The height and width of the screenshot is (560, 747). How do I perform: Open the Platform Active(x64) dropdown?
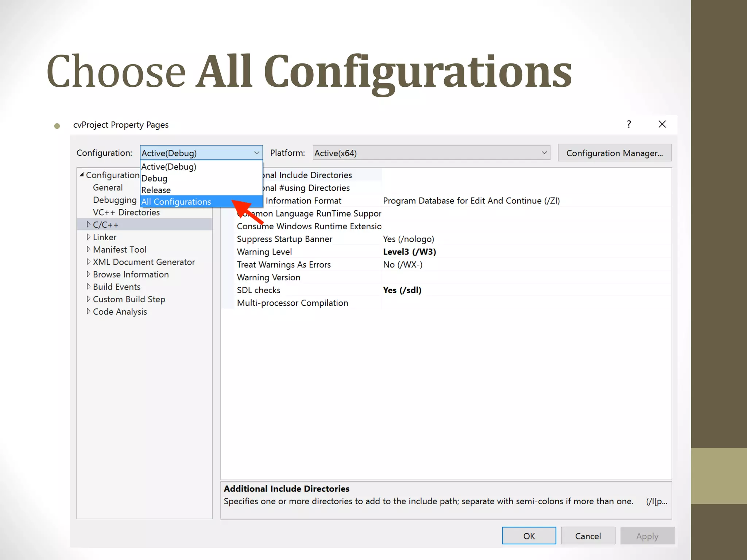pyautogui.click(x=431, y=153)
